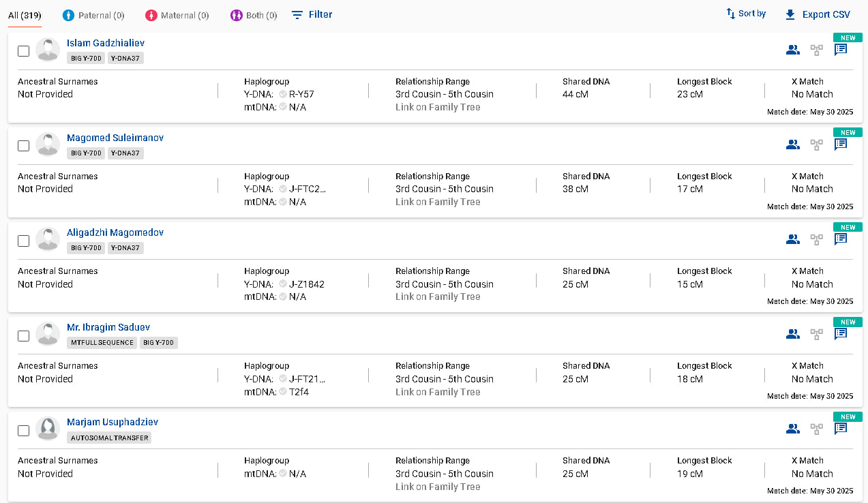Click Shared DNA value 44 cM
The height and width of the screenshot is (503, 868).
point(575,94)
